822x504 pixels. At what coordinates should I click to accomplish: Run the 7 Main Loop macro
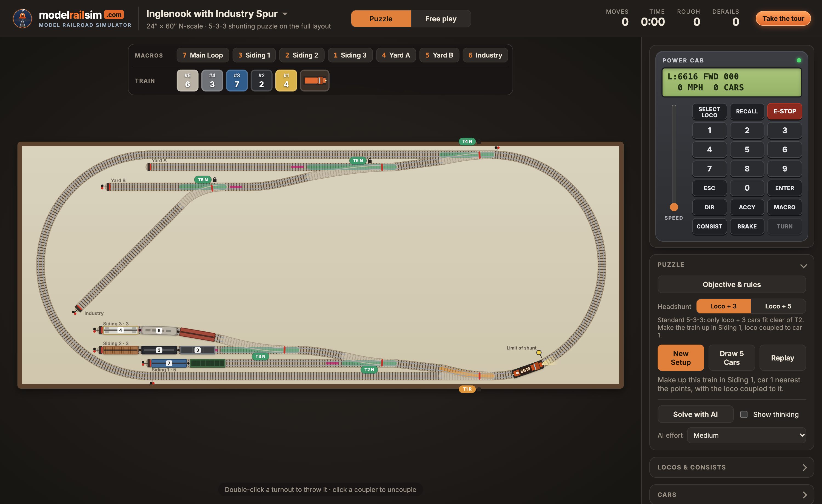pos(203,55)
